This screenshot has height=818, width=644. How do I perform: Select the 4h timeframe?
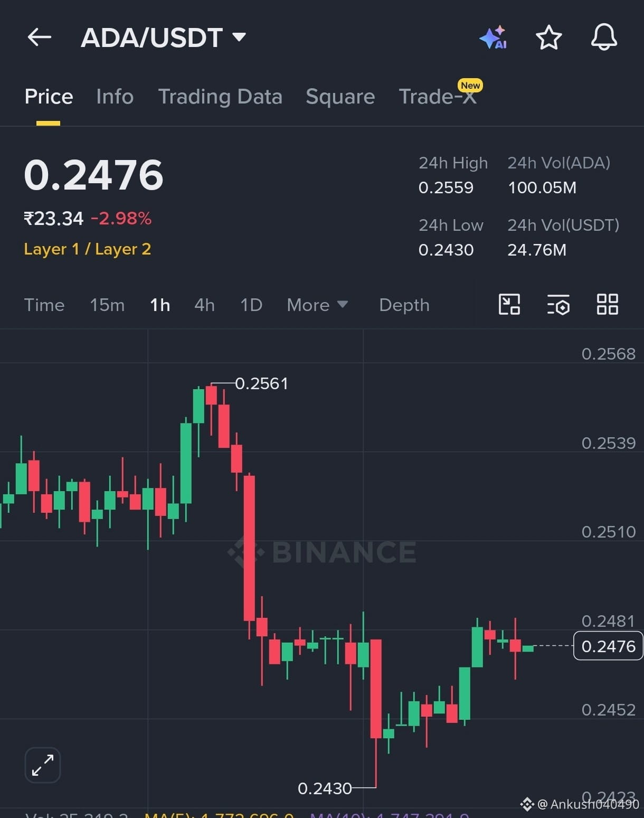point(204,305)
